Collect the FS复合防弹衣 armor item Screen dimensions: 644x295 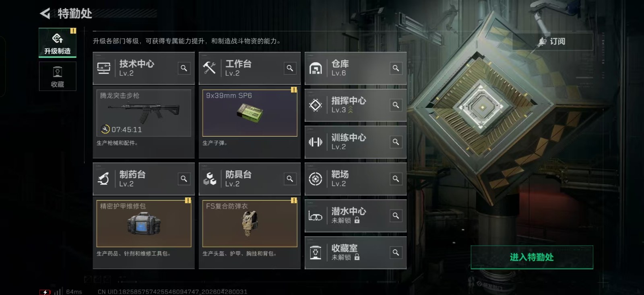(250, 223)
